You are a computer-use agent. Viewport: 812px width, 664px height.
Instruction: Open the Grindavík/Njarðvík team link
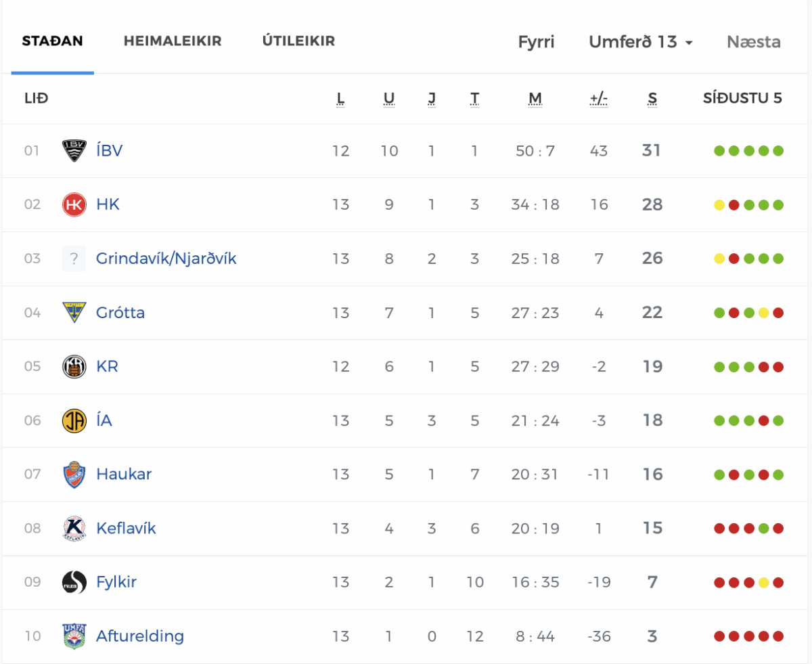166,259
